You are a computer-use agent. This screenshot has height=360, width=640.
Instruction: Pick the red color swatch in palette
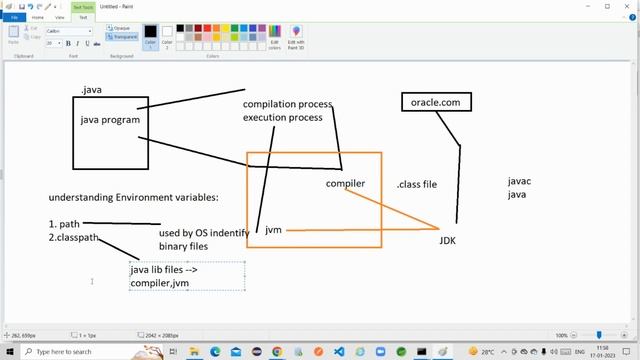pyautogui.click(x=207, y=28)
